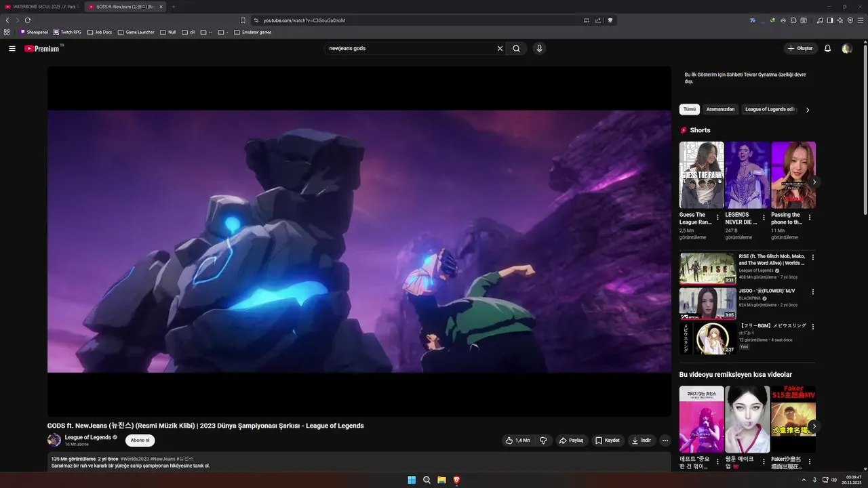Open options for RISE video
Screen dimensions: 868x488
pos(813,258)
